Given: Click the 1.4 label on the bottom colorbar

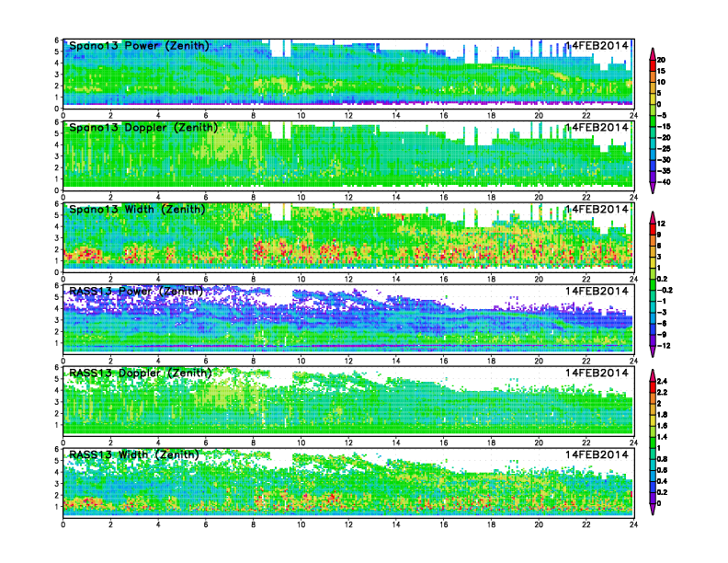Looking at the screenshot, I should [x=662, y=437].
